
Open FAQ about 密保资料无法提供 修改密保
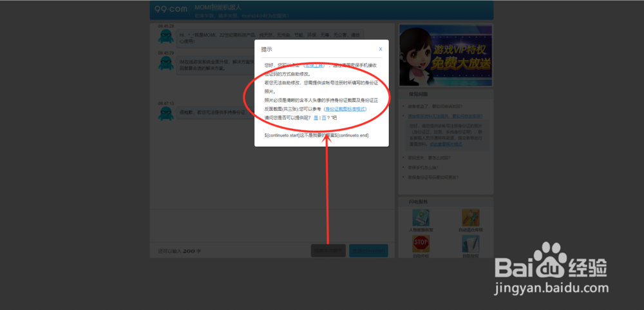(x=445, y=117)
